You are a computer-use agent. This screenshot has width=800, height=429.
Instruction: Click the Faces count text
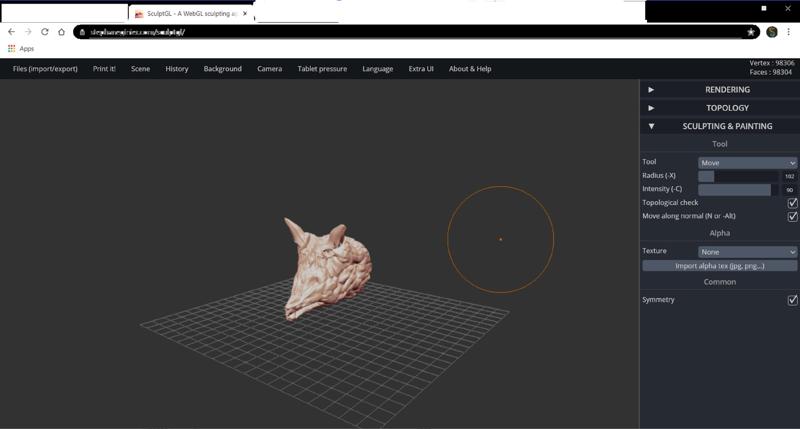(x=770, y=72)
